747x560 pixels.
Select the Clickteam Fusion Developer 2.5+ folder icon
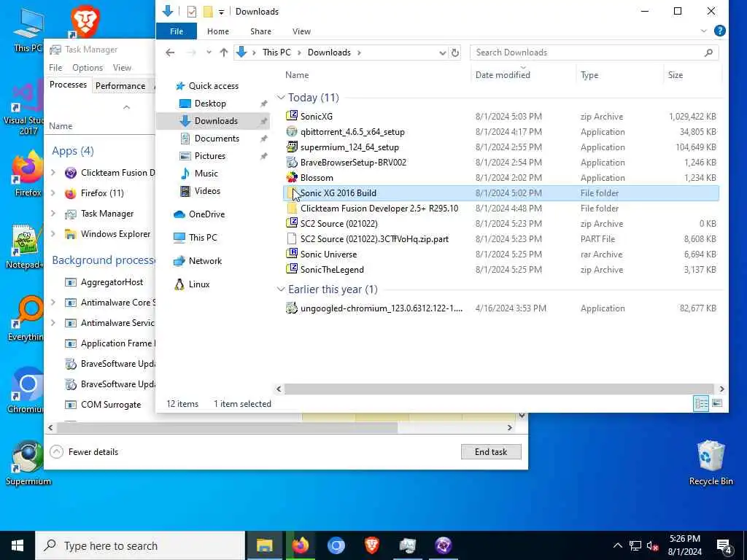pyautogui.click(x=292, y=208)
